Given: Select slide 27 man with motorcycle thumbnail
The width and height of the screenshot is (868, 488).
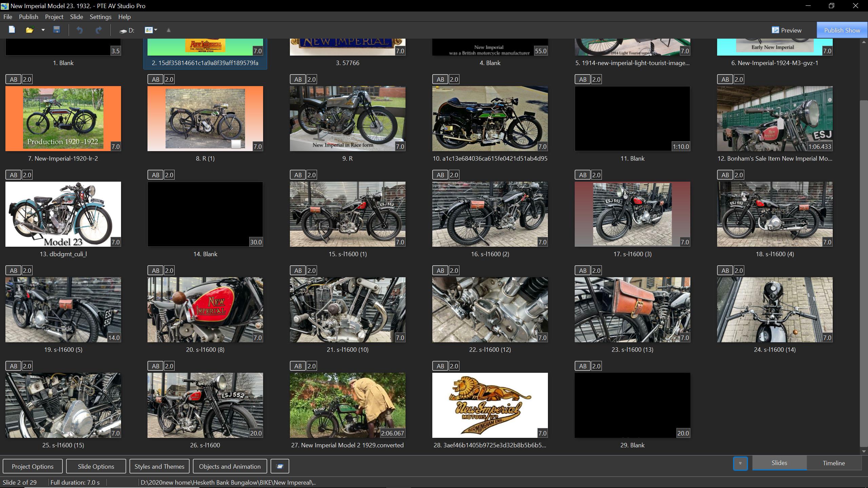Looking at the screenshot, I should 348,405.
